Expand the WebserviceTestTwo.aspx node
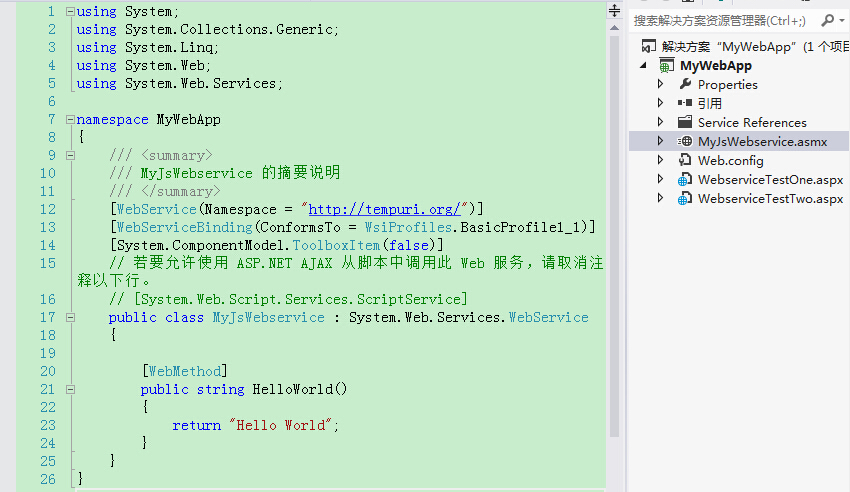Screen dimensions: 850x492 (x=660, y=198)
